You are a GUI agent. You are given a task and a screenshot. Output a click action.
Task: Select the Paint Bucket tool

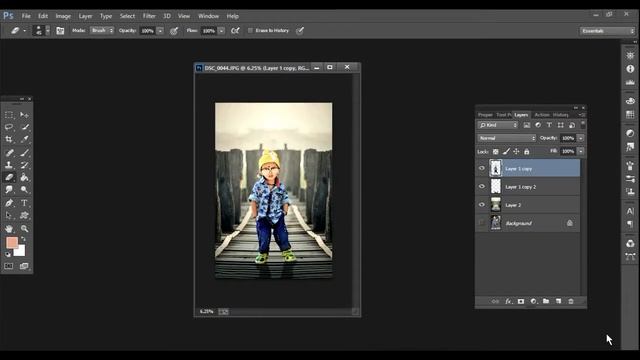tap(24, 178)
